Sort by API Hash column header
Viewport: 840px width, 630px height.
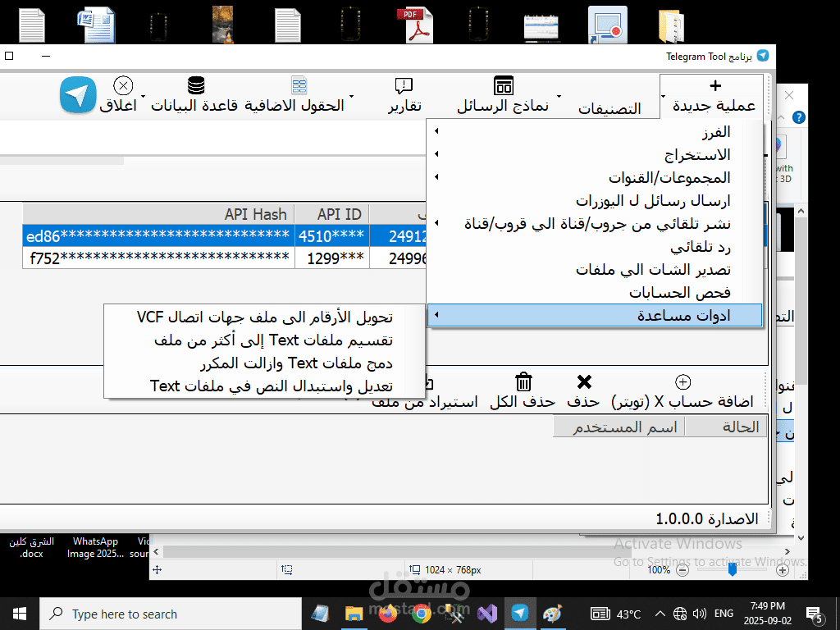158,214
